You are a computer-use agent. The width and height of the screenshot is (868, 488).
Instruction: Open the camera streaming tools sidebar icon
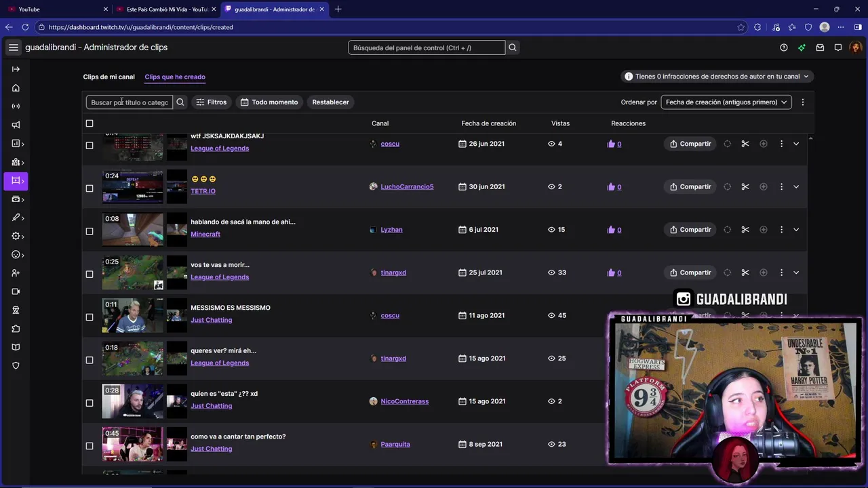[16, 291]
